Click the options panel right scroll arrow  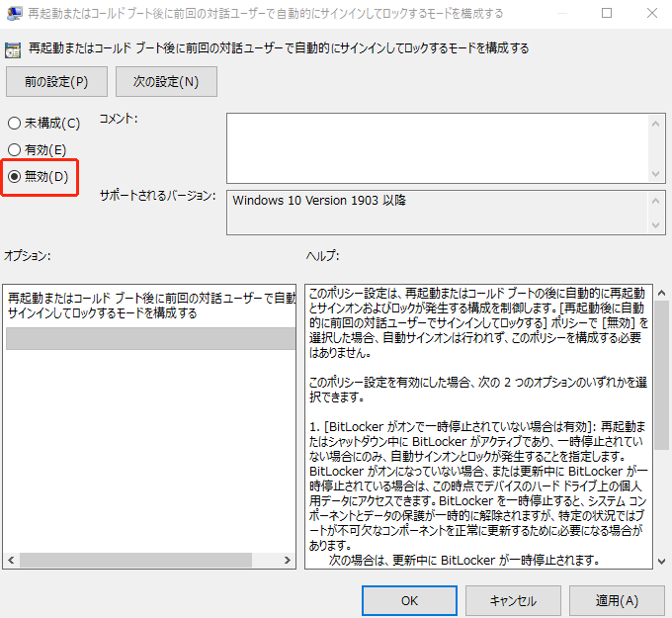point(288,561)
